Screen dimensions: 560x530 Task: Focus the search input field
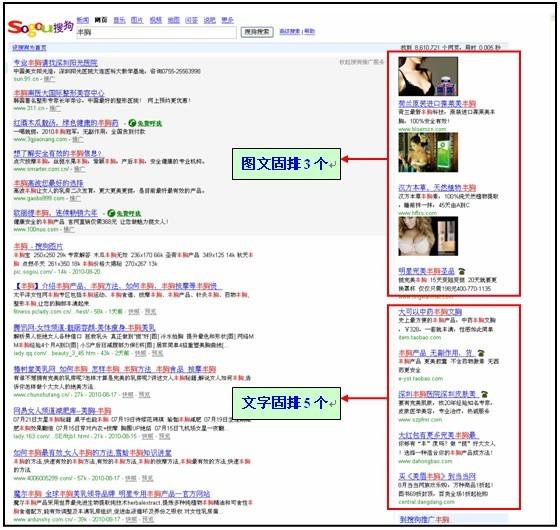tap(156, 32)
